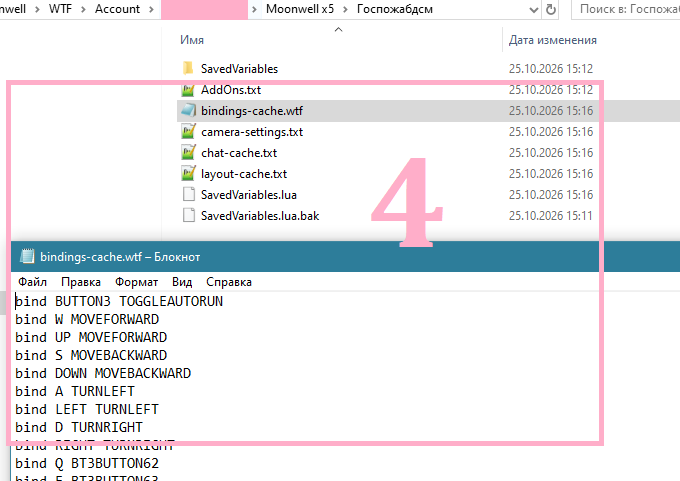Select the SavedVariables.lua.bak file name
The height and width of the screenshot is (481, 680).
(260, 216)
